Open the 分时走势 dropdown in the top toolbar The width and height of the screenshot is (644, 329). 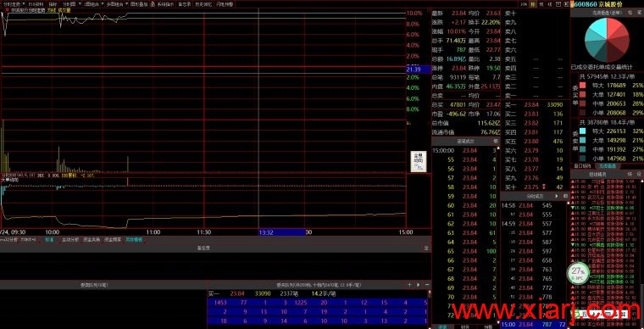13,4
